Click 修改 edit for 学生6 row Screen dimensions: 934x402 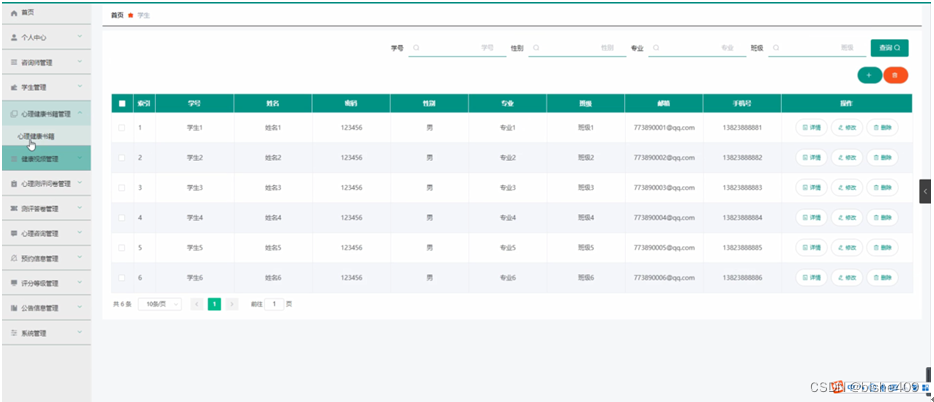click(846, 278)
